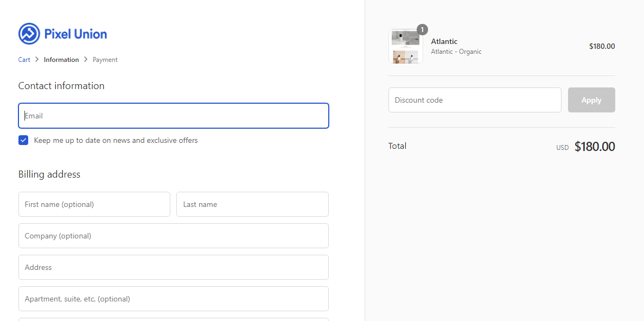Click the Atlantic theme product thumbnail
Viewport: 644px width, 321px height.
[406, 47]
